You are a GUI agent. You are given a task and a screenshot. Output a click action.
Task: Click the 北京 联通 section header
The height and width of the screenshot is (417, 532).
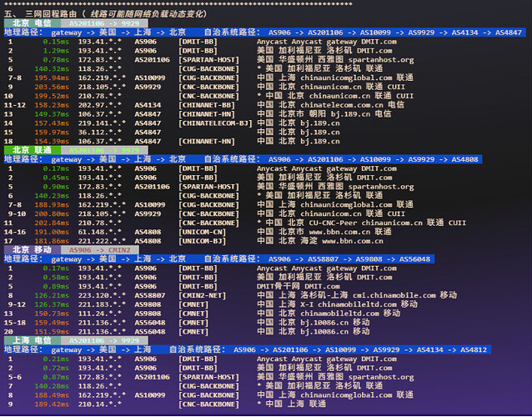(33, 150)
